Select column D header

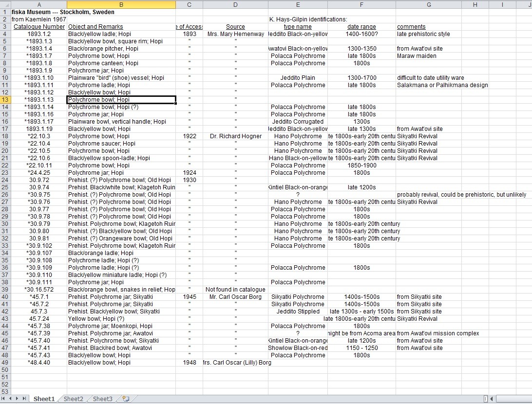[x=235, y=4]
